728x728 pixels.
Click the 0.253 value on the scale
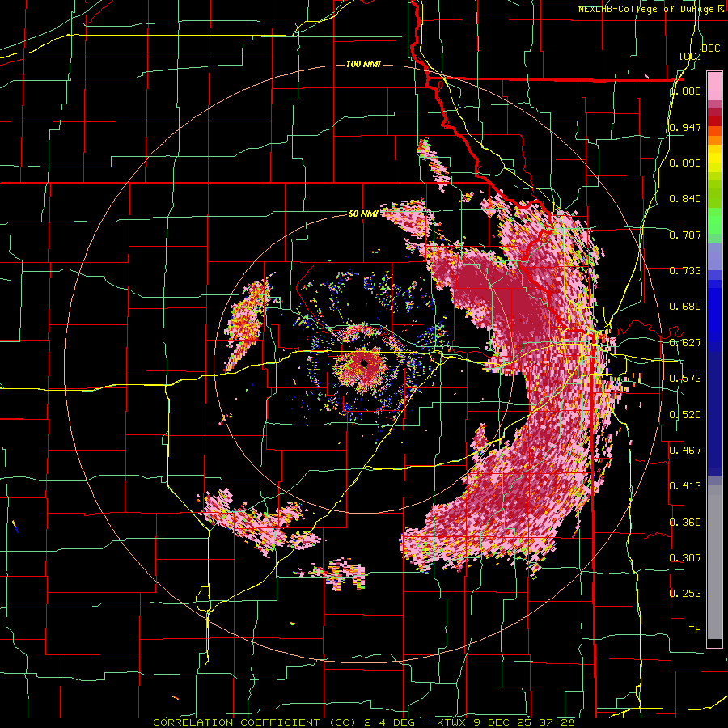tap(685, 594)
